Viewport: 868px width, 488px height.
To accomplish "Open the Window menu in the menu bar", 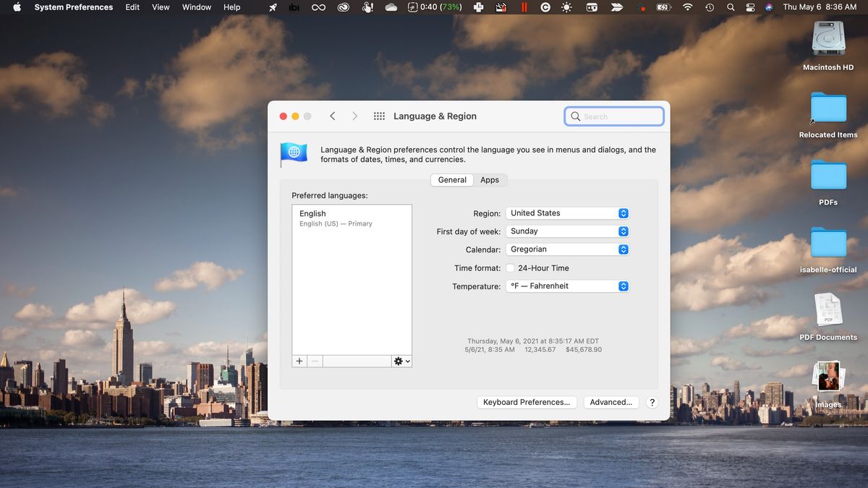I will coord(196,7).
